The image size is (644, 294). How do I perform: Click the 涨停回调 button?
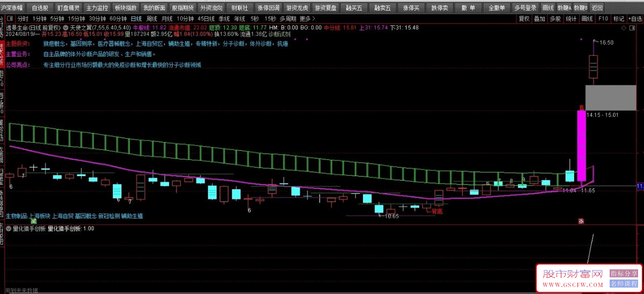[x=268, y=8]
